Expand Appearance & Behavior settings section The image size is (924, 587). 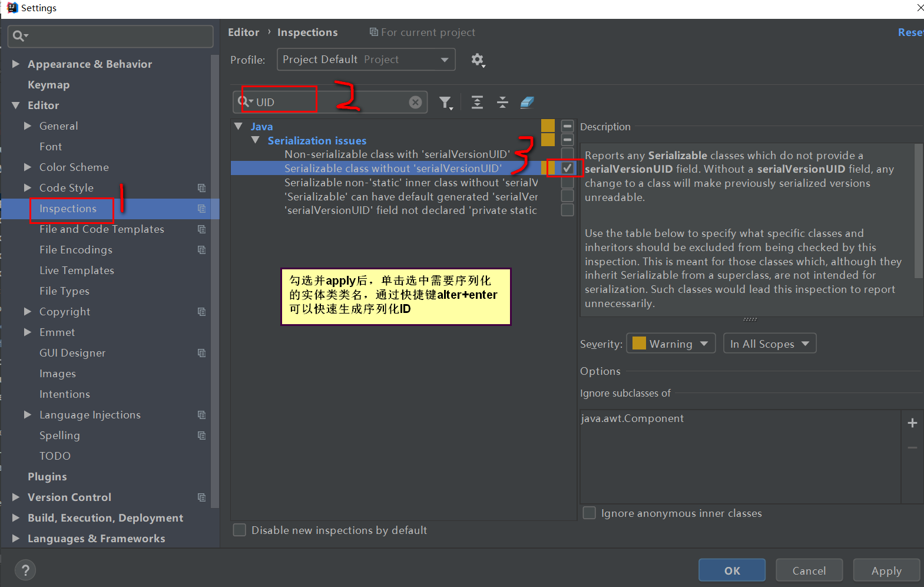16,64
